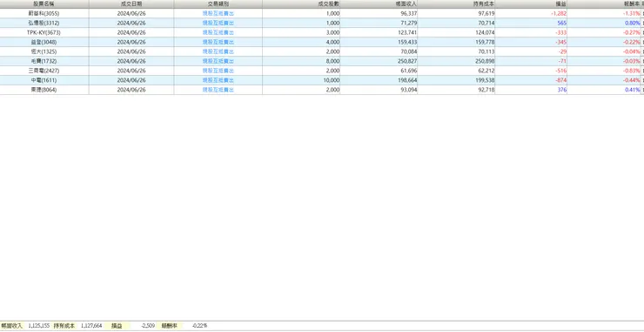Sort by the 交易類別 column header

point(218,3)
